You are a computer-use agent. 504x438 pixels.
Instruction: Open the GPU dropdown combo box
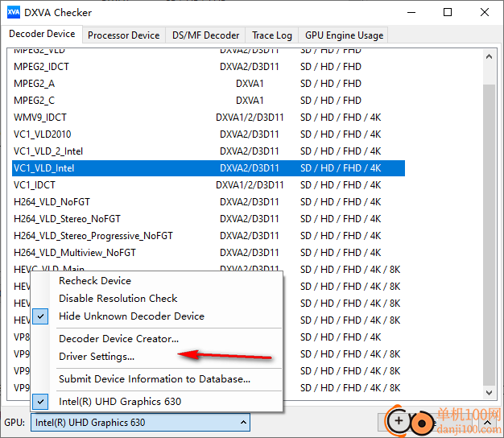(x=140, y=422)
